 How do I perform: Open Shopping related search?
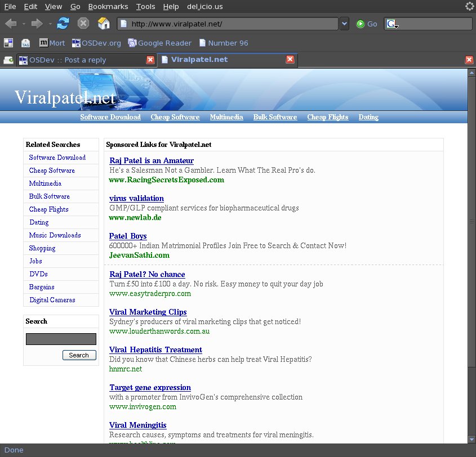42,248
